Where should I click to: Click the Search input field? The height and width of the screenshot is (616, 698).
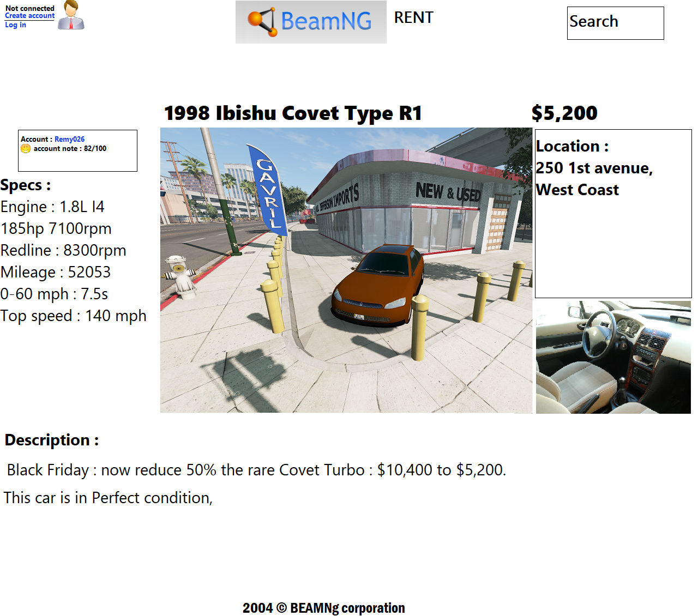click(x=615, y=23)
